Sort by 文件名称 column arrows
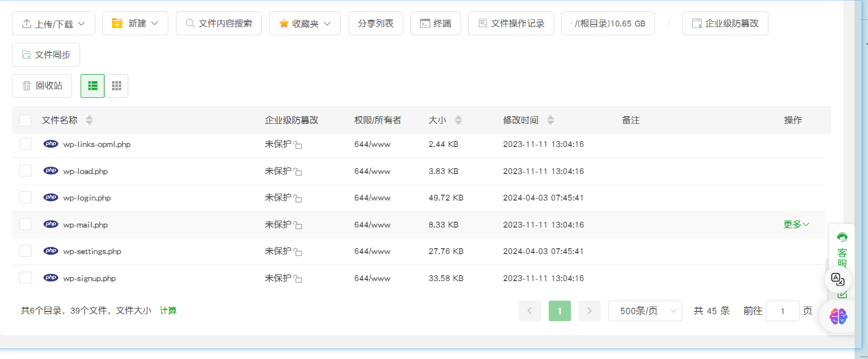The image size is (868, 359). pos(89,120)
